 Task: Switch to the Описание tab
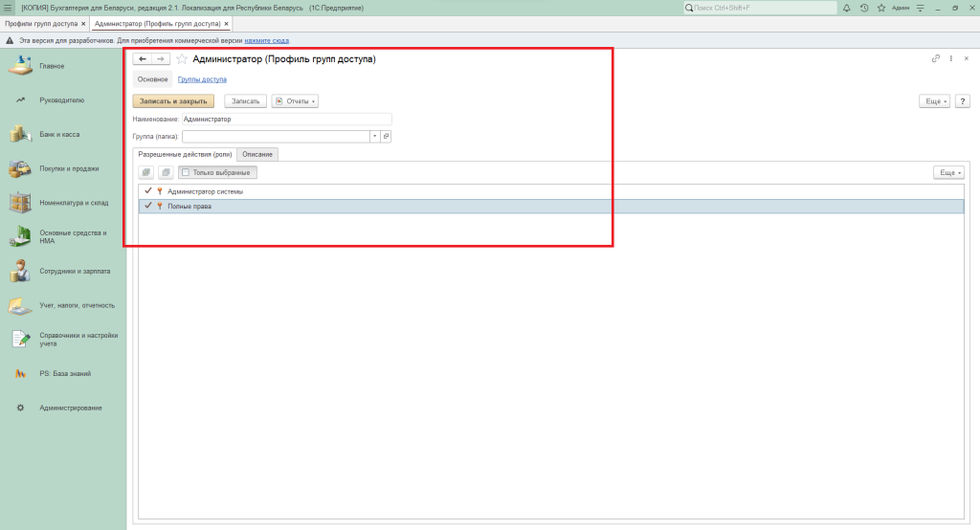(x=257, y=154)
